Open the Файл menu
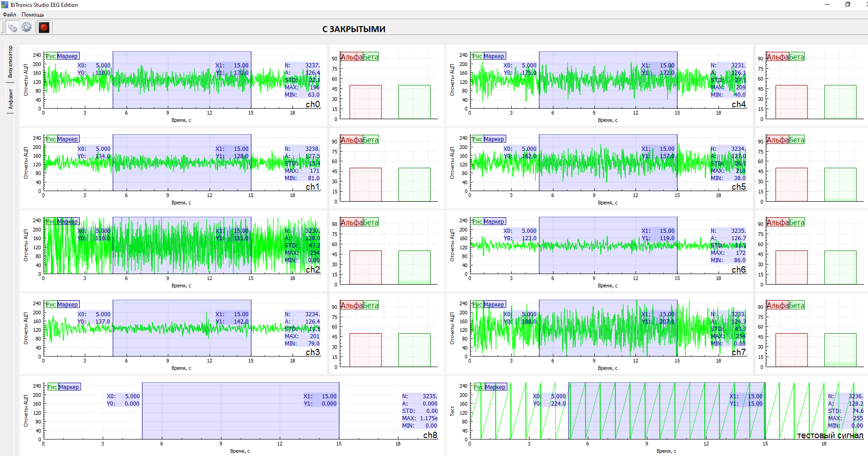 (x=9, y=15)
